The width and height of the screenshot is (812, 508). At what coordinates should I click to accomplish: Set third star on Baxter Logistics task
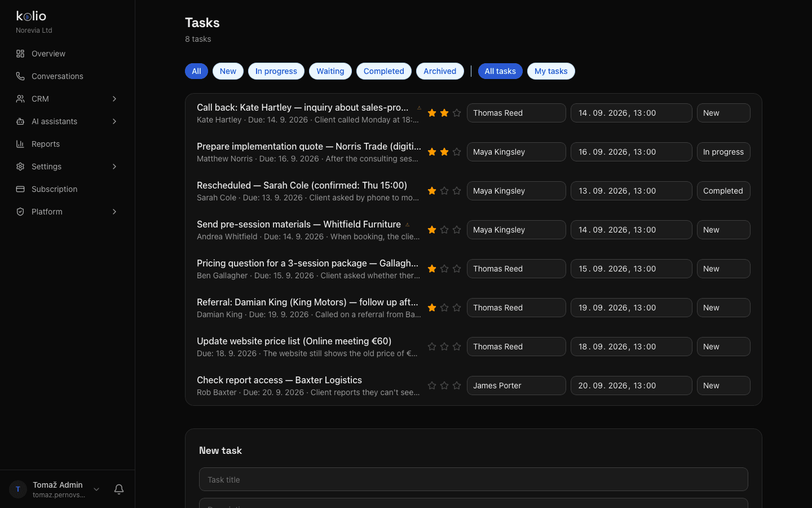point(457,386)
